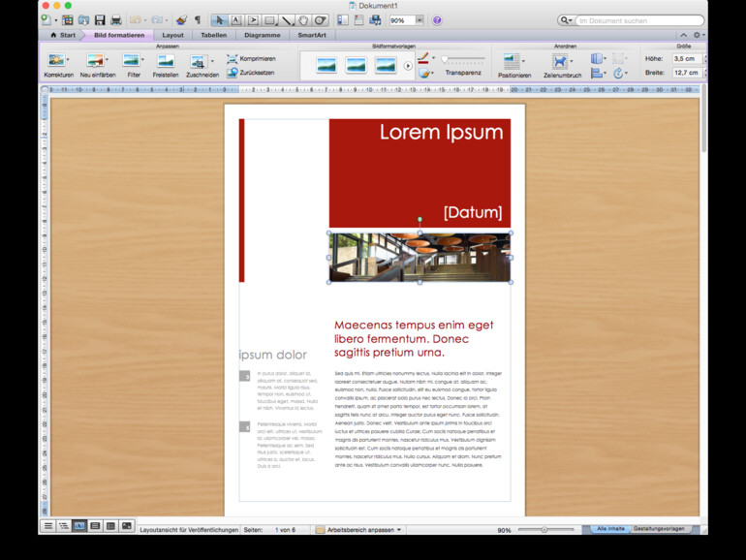
Task: Open the Neu einfärben recolor tool
Action: point(96,61)
